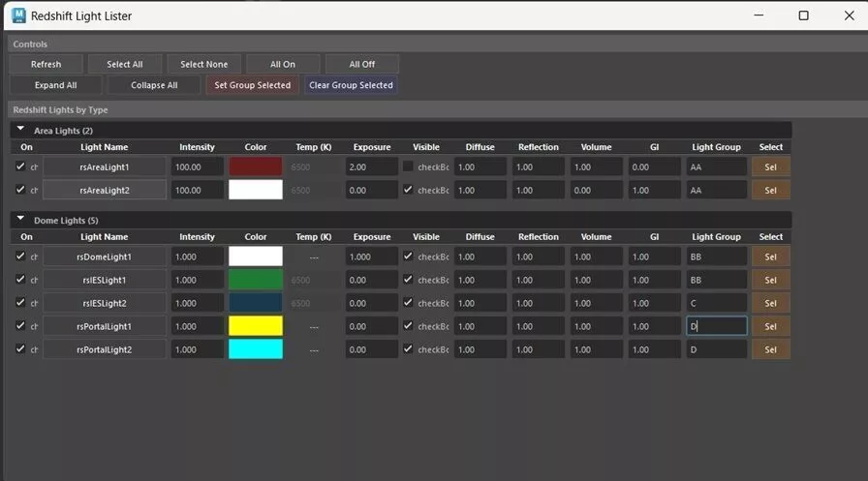The image size is (868, 481).
Task: Click Light Group field of rsIESLight2
Action: click(x=716, y=303)
